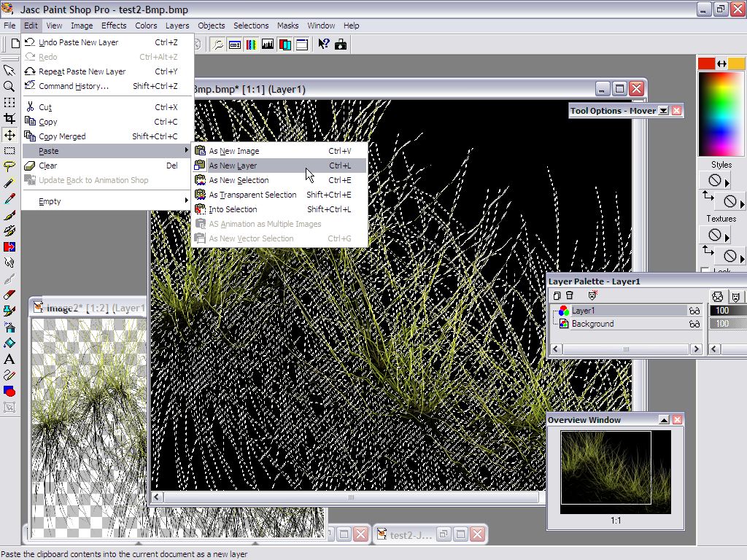This screenshot has height=560, width=747.
Task: Hide the Background layer using glasses icon
Action: 694,324
